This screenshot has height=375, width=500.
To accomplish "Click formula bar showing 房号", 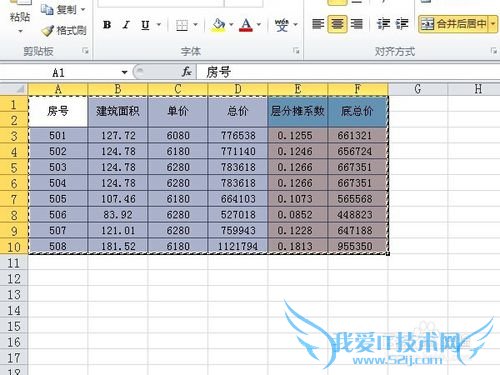I will [x=348, y=72].
